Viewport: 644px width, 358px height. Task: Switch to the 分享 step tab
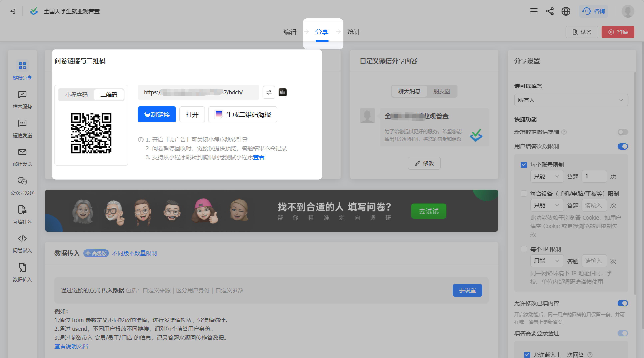coord(322,32)
